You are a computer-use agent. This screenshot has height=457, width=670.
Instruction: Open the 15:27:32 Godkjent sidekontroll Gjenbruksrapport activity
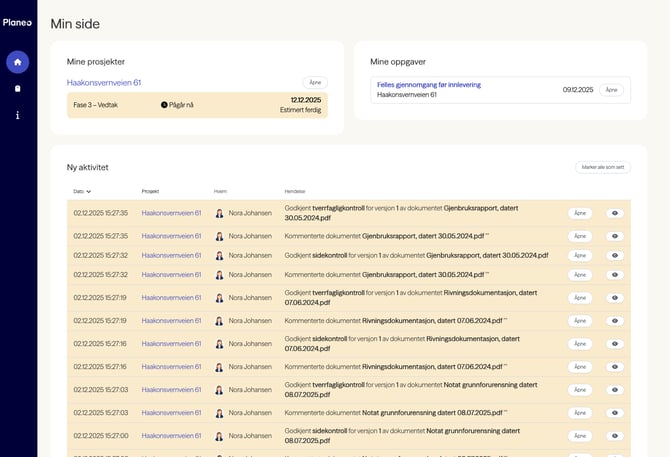pyautogui.click(x=579, y=255)
